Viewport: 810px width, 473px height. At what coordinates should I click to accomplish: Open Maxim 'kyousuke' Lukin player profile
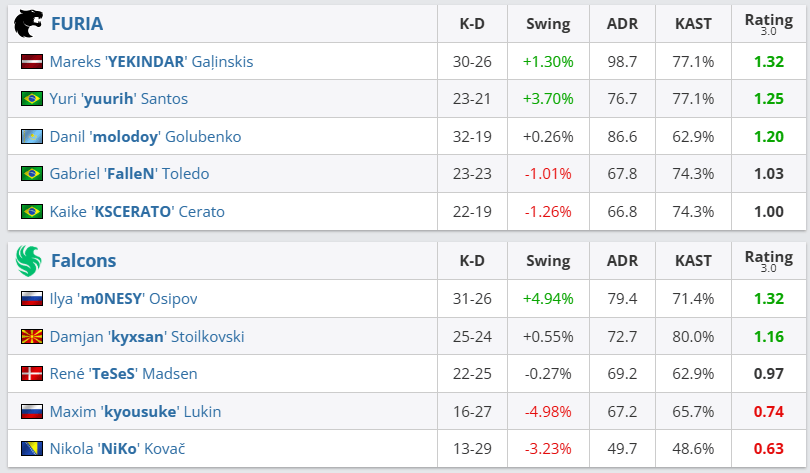point(135,412)
